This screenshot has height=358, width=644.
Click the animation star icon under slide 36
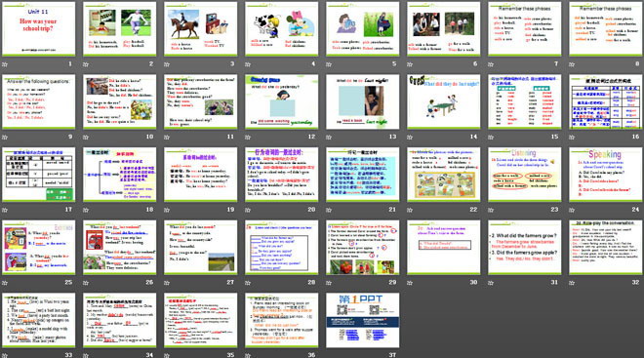pyautogui.click(x=248, y=355)
